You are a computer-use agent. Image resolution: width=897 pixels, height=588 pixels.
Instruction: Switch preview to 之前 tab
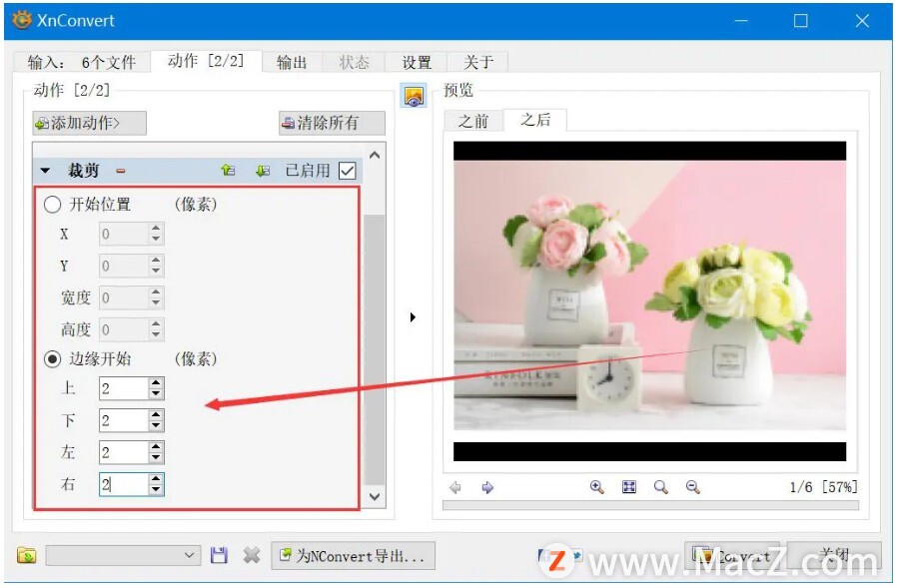(473, 121)
